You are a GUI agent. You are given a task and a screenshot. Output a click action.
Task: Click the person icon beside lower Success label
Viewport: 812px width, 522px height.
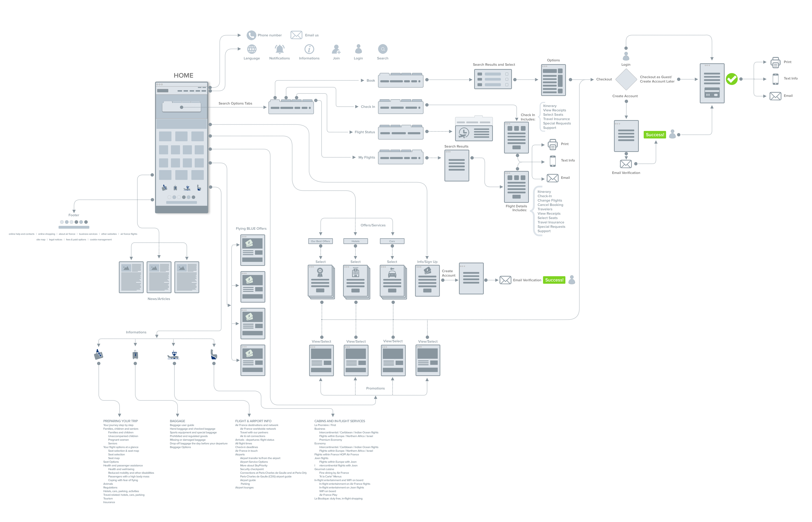[571, 280]
